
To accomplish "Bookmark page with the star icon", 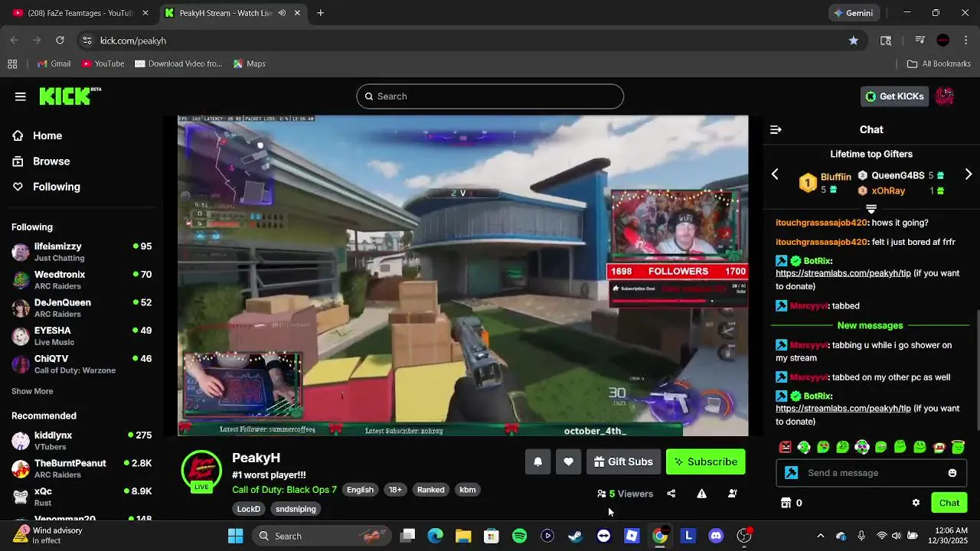I will click(x=854, y=41).
